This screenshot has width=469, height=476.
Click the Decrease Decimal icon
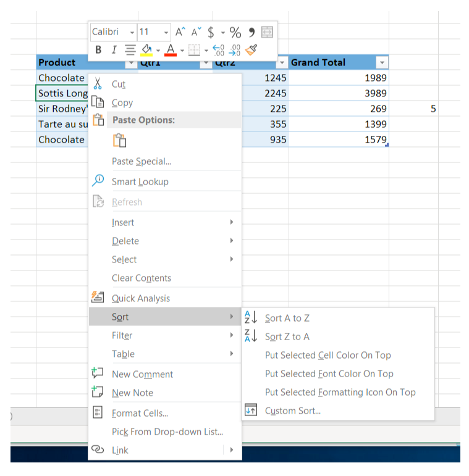[x=235, y=50]
